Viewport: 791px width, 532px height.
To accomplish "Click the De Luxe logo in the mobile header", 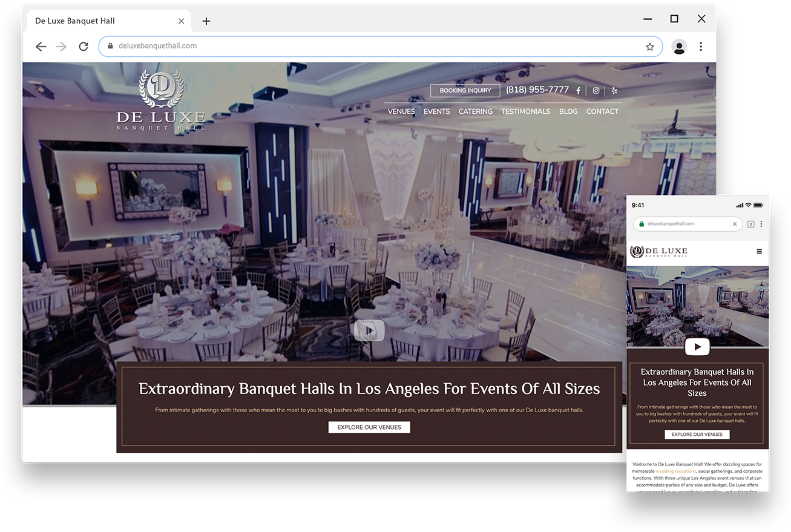I will (659, 252).
